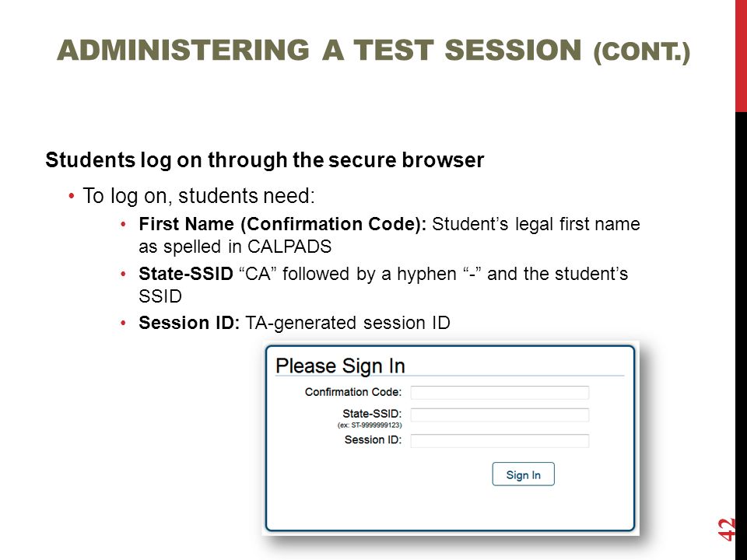This screenshot has width=747, height=560.
Task: Select the 'State-SSID:' form label
Action: (x=372, y=413)
